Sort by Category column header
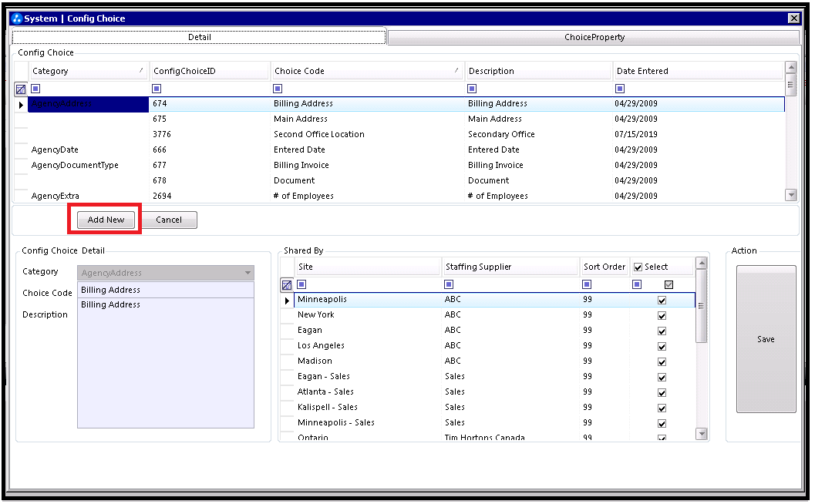Screen dimensions: 815x504 pos(89,71)
